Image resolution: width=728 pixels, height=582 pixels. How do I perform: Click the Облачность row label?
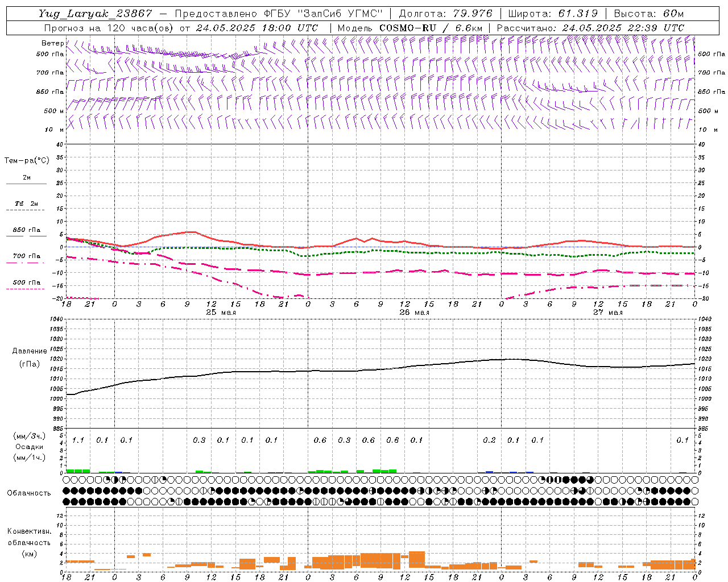[29, 493]
